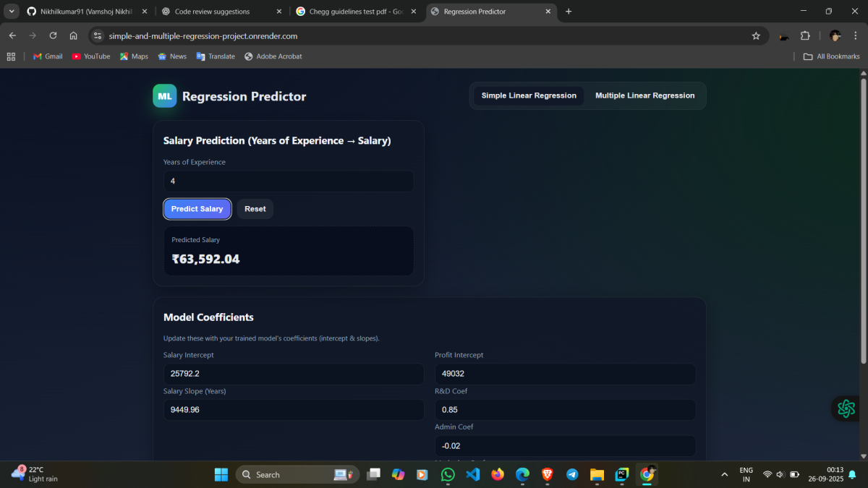
Task: Reload the page with the refresh icon
Action: pyautogui.click(x=53, y=35)
